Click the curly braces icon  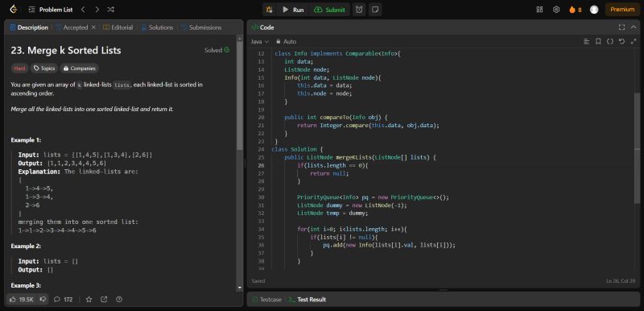tap(610, 42)
